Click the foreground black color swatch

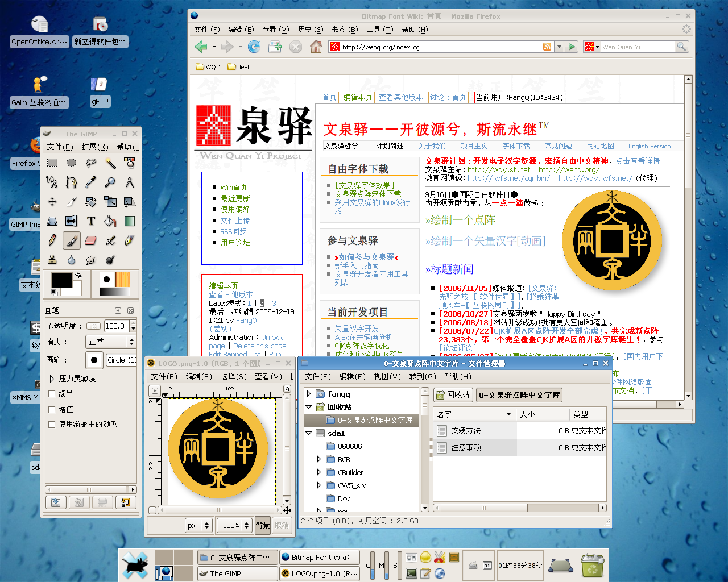coord(61,280)
